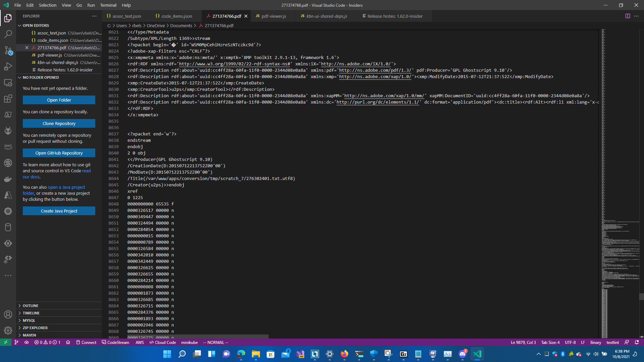
Task: Open the Docker sidebar view
Action: point(8,179)
